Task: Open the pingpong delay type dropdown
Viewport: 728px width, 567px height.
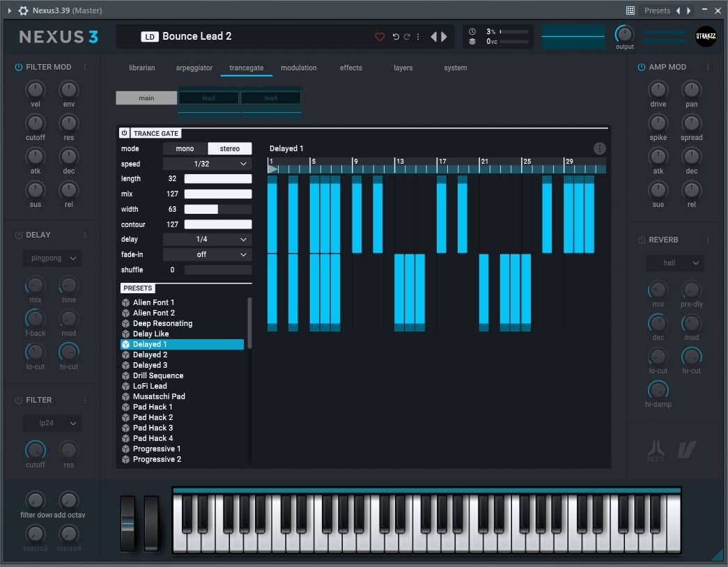Action: tap(52, 258)
